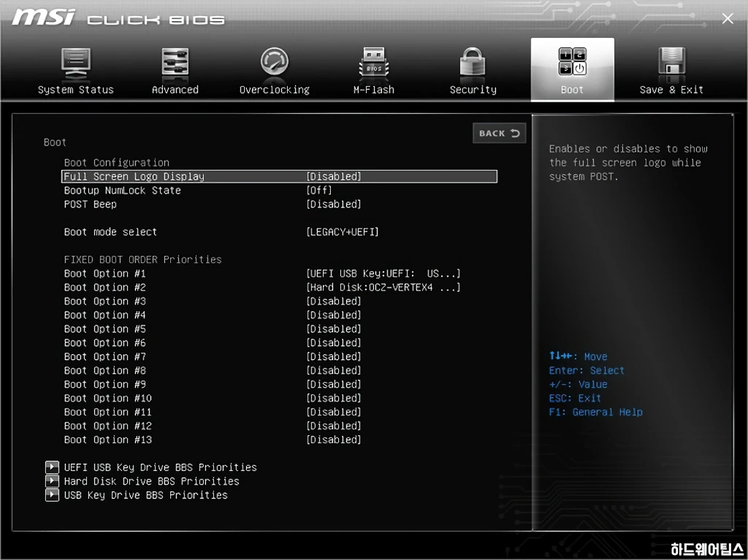Screen dimensions: 748x560
Task: Select the Boot Option #7 label
Action: (x=105, y=356)
